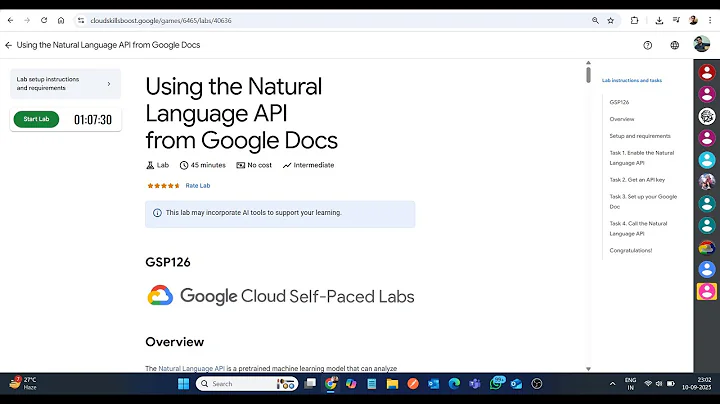Screen dimensions: 720x404
Task: Go to Task 3. Set up your Google Doc
Action: click(x=643, y=202)
